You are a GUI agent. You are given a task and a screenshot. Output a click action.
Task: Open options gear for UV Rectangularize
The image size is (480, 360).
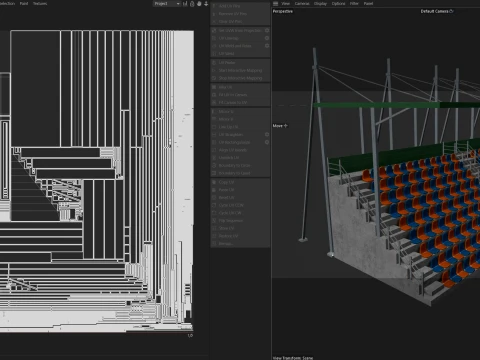coord(267,142)
